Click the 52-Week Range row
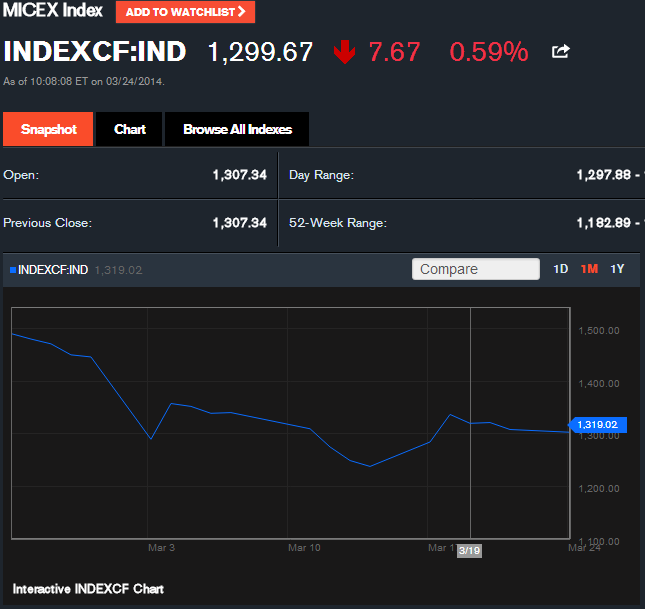This screenshot has height=609, width=645. click(x=338, y=223)
